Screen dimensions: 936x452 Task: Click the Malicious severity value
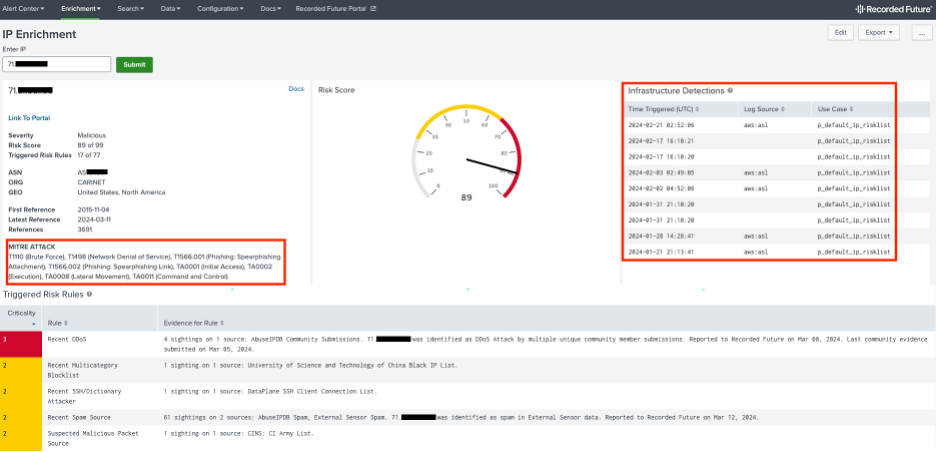click(x=91, y=136)
